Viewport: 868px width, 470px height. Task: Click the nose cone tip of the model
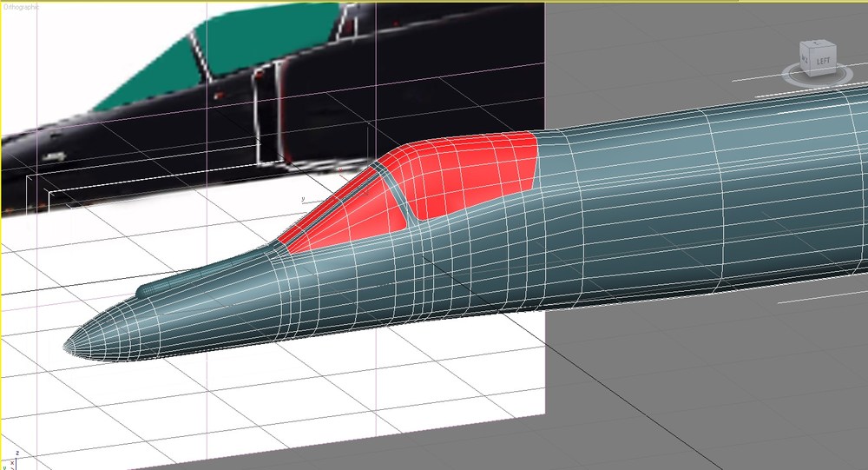[x=69, y=347]
